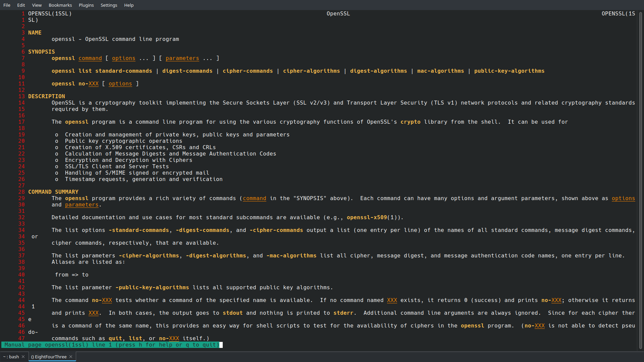Image resolution: width=644 pixels, height=362 pixels.
Task: Click line number 28 in gutter
Action: (x=21, y=192)
